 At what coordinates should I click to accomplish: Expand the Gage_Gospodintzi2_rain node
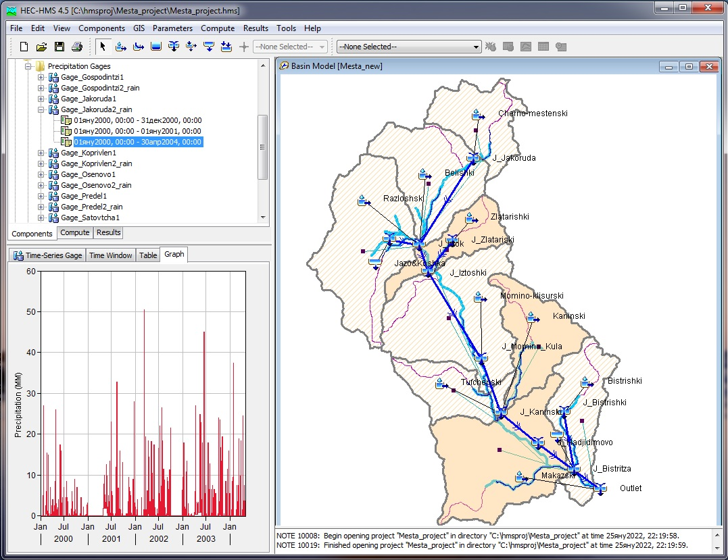tap(41, 88)
